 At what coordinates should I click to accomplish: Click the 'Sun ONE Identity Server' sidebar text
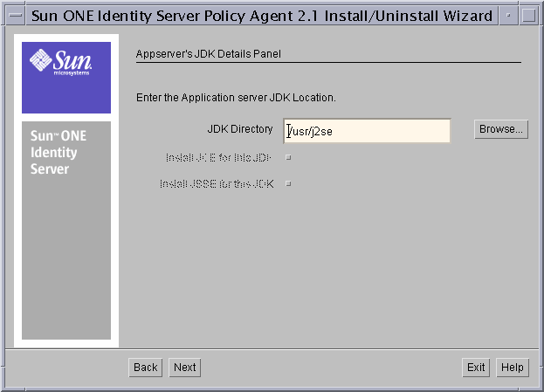(59, 152)
